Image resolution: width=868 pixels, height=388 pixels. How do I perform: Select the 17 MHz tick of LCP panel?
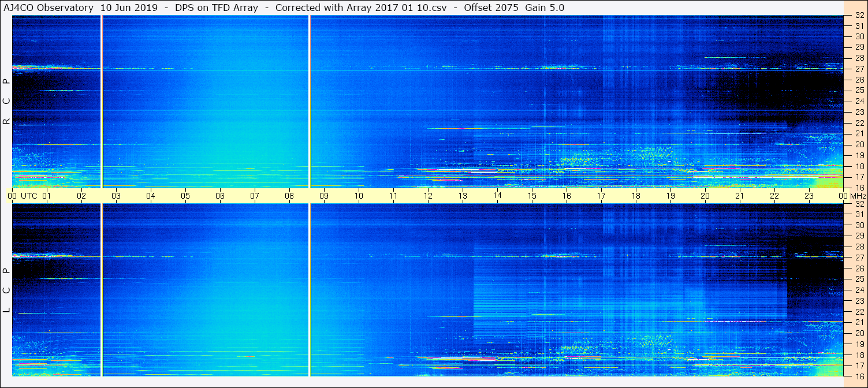tap(859, 365)
